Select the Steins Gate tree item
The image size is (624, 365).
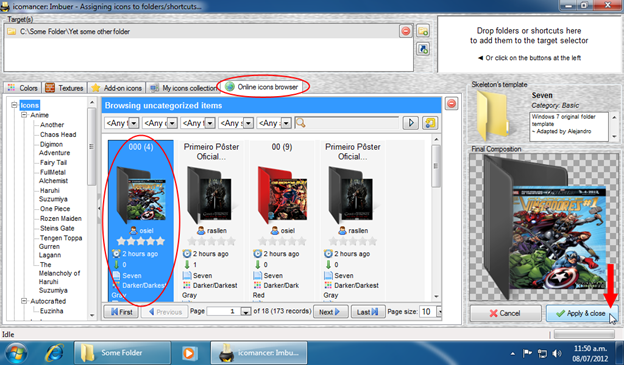pyautogui.click(x=57, y=228)
